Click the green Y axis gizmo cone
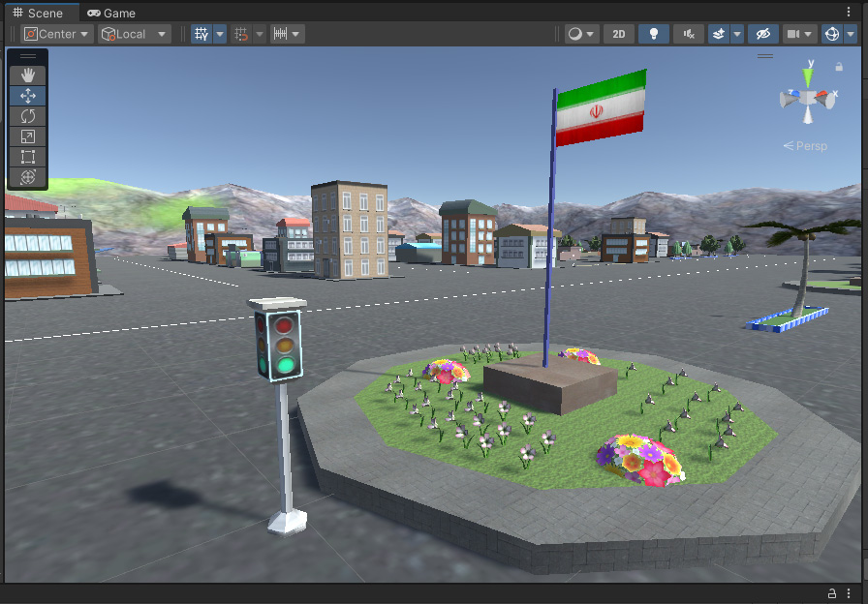The width and height of the screenshot is (868, 604). [808, 77]
